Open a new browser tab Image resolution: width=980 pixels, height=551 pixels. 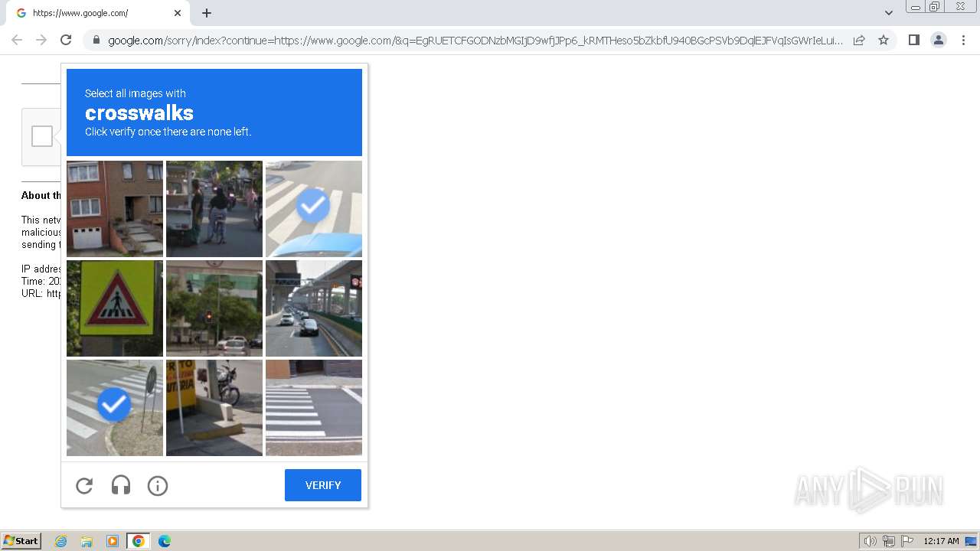207,13
